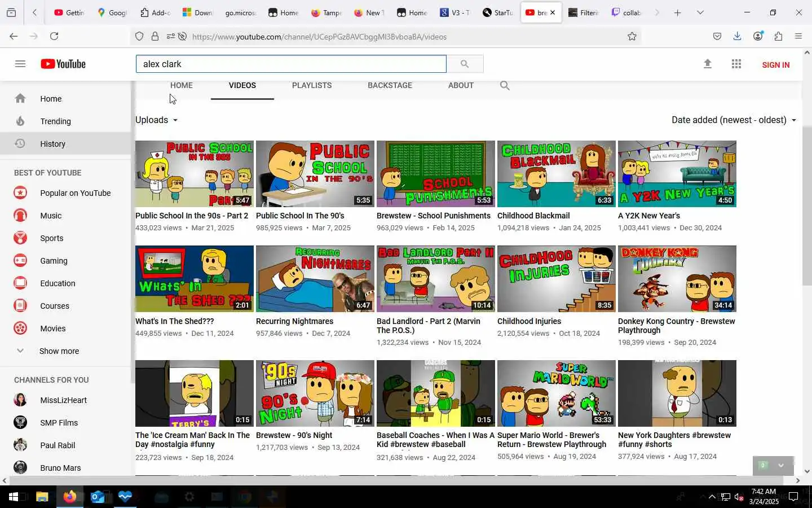Viewport: 812px width, 508px height.
Task: Click the SIGN IN button
Action: pyautogui.click(x=775, y=65)
